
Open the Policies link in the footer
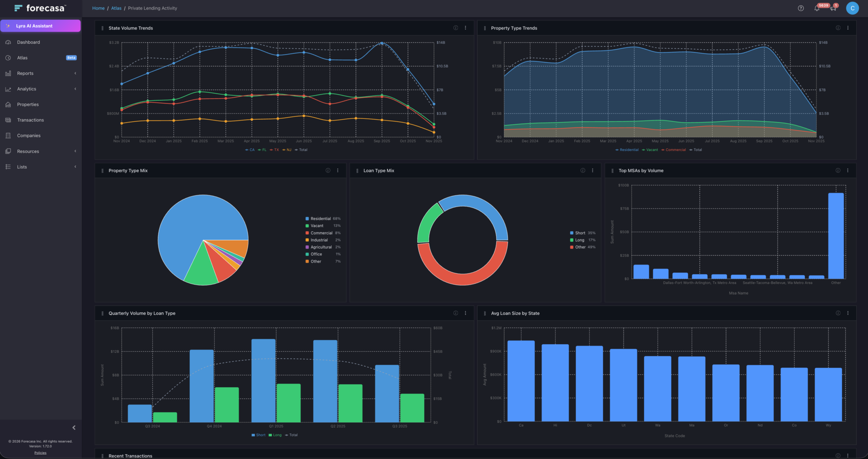[x=40, y=452]
